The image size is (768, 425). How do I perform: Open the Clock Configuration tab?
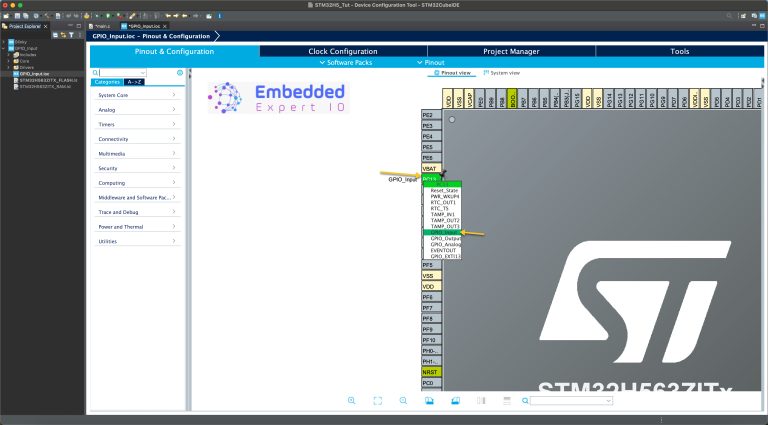pyautogui.click(x=342, y=51)
